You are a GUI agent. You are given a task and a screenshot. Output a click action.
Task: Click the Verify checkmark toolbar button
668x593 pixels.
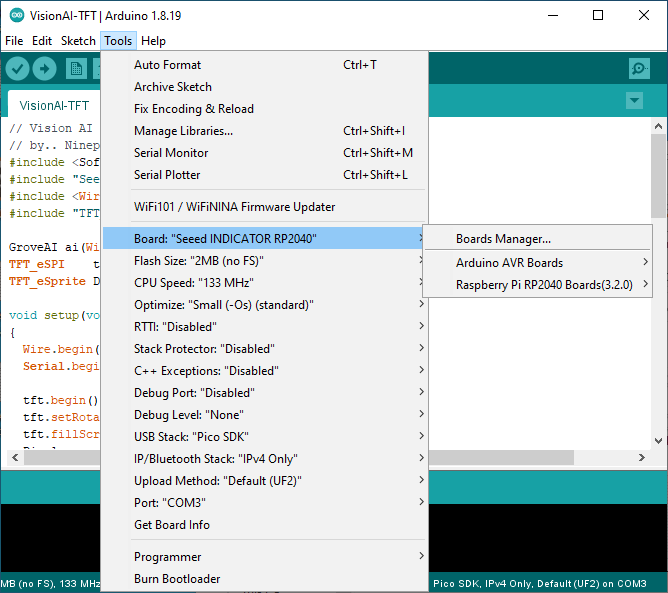click(17, 69)
